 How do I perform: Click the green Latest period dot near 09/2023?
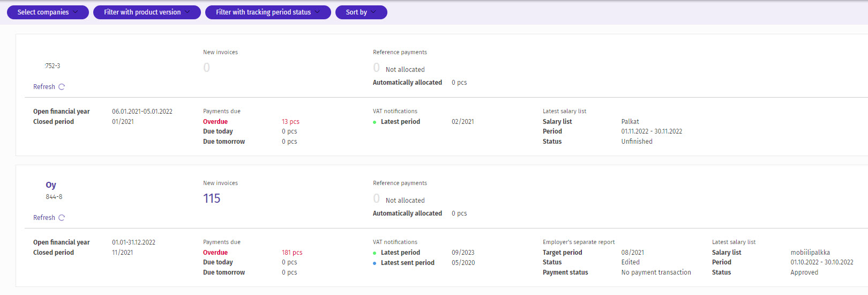pyautogui.click(x=375, y=253)
